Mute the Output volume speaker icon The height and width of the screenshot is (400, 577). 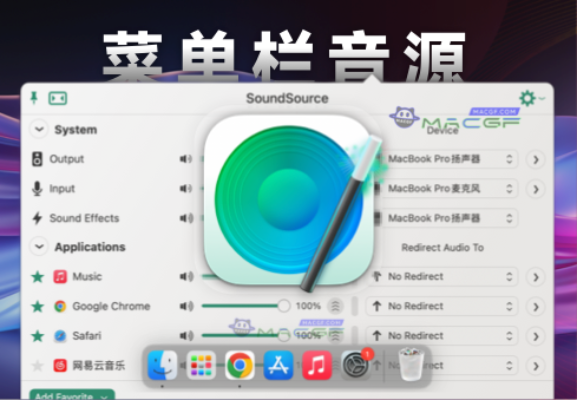(186, 159)
